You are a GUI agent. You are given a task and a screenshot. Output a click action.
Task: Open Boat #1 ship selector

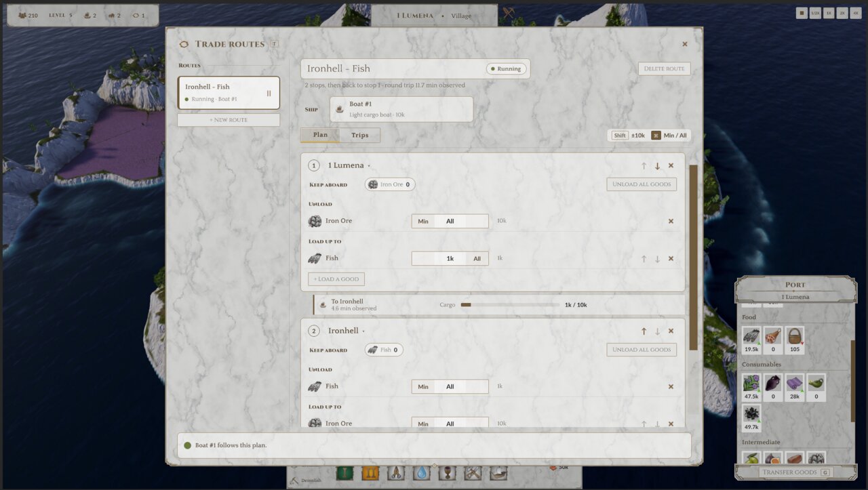pos(401,109)
